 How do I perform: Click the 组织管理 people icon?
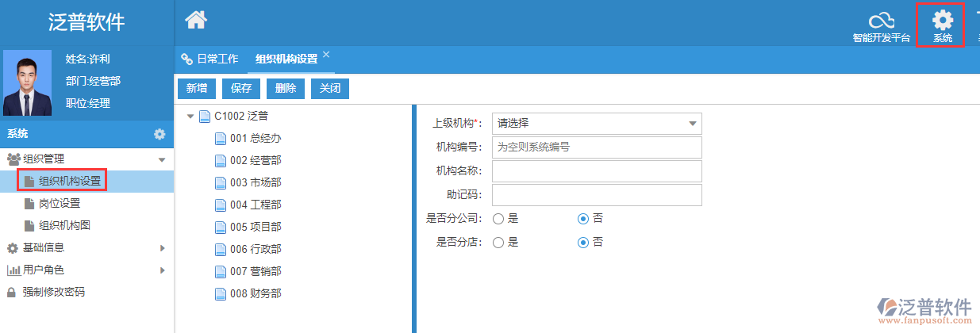13,159
